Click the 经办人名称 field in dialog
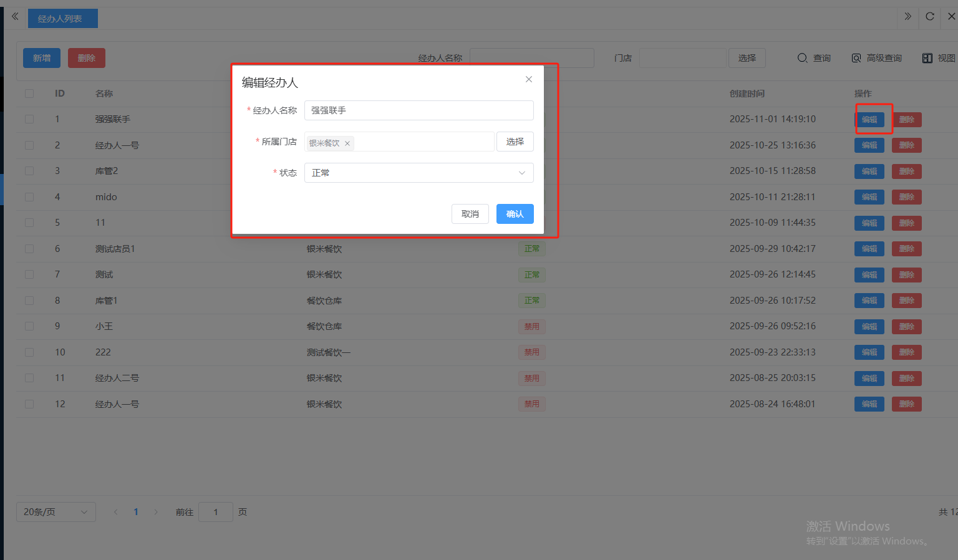This screenshot has height=560, width=958. pyautogui.click(x=419, y=110)
